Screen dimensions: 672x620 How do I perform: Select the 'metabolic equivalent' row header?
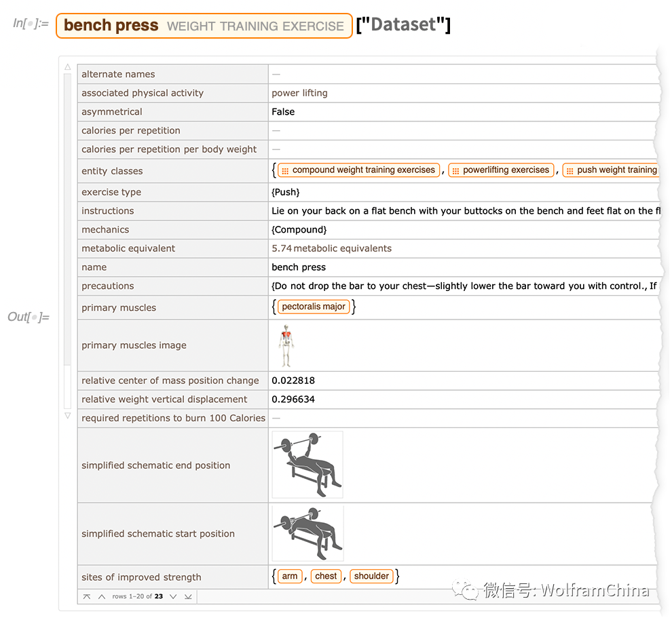(x=172, y=249)
